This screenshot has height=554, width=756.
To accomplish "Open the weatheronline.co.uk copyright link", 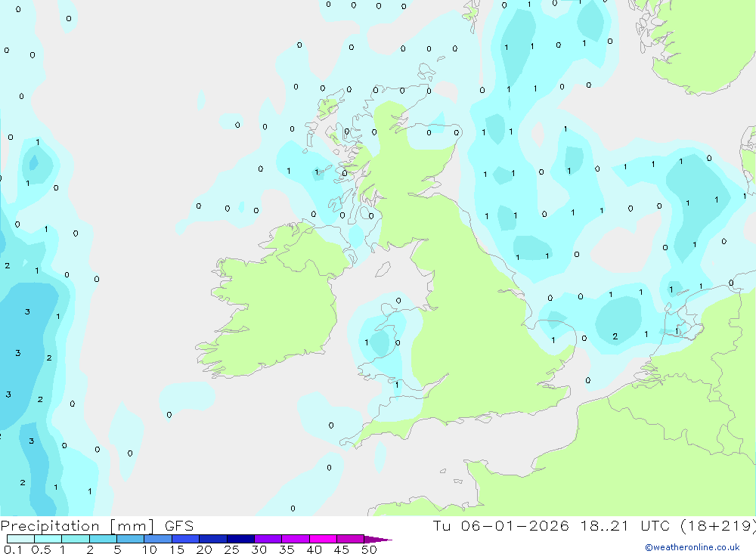I will [692, 547].
